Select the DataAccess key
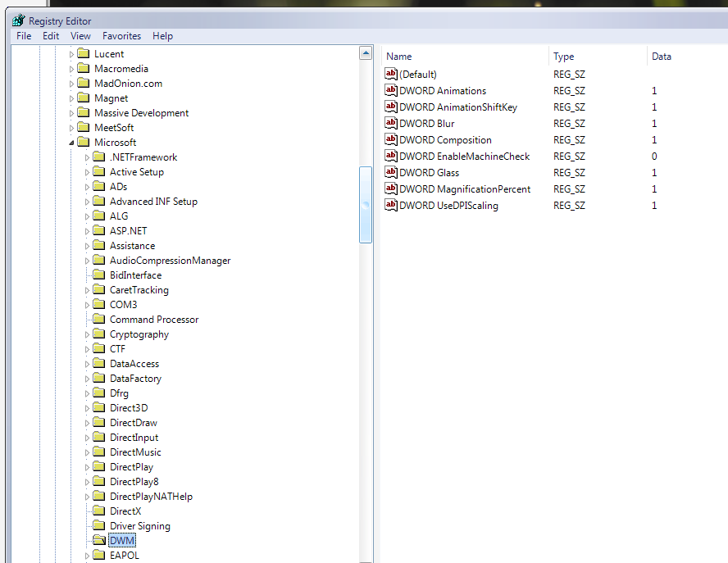Screen dimensions: 728x563 [134, 363]
